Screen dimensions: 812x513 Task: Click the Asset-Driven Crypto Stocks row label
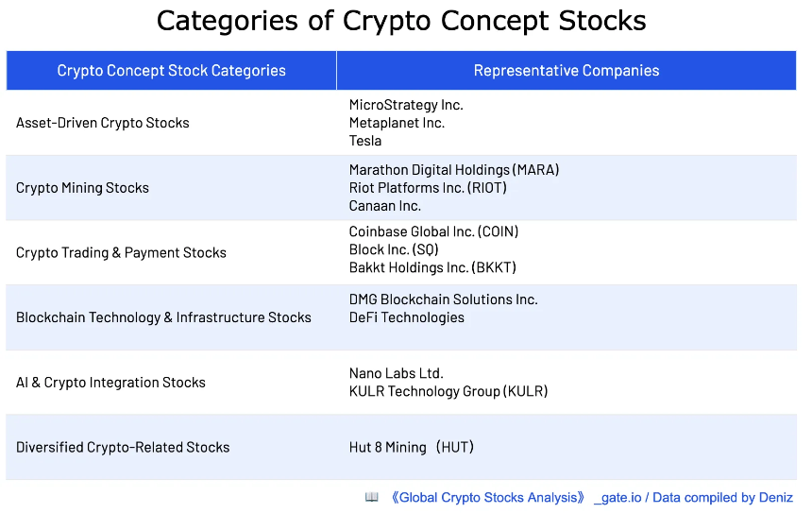[x=103, y=123]
